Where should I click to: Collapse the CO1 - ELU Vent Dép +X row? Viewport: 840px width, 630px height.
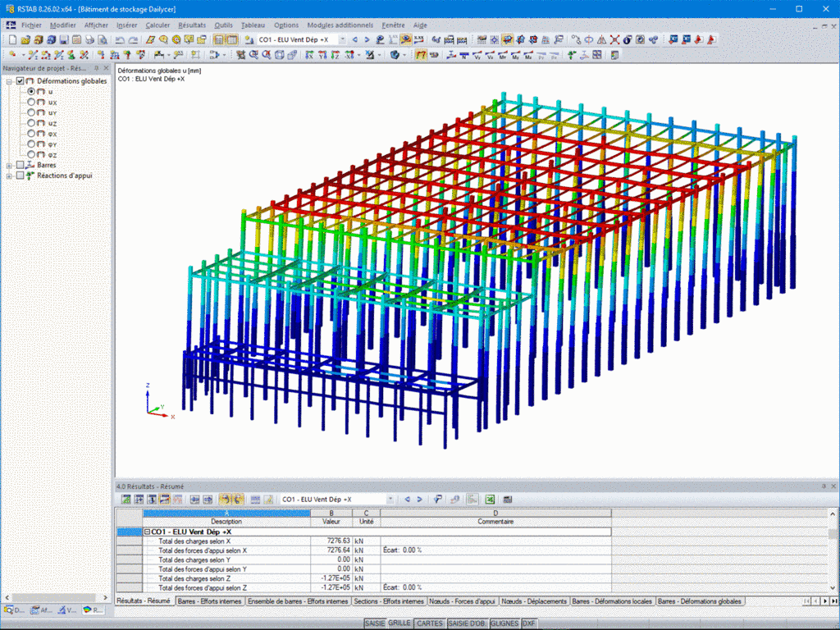click(148, 532)
